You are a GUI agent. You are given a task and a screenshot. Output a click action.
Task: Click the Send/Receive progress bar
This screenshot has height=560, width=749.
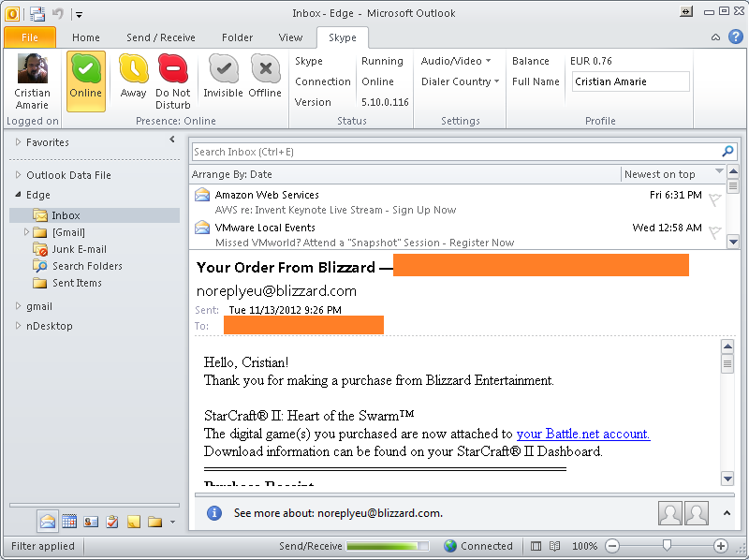pyautogui.click(x=388, y=546)
